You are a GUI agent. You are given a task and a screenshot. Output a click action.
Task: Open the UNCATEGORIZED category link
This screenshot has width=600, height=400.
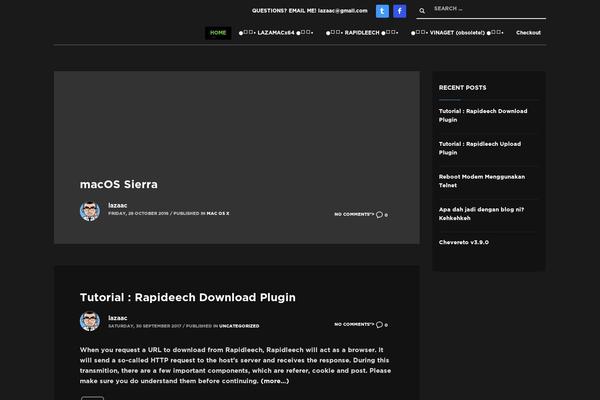239,326
